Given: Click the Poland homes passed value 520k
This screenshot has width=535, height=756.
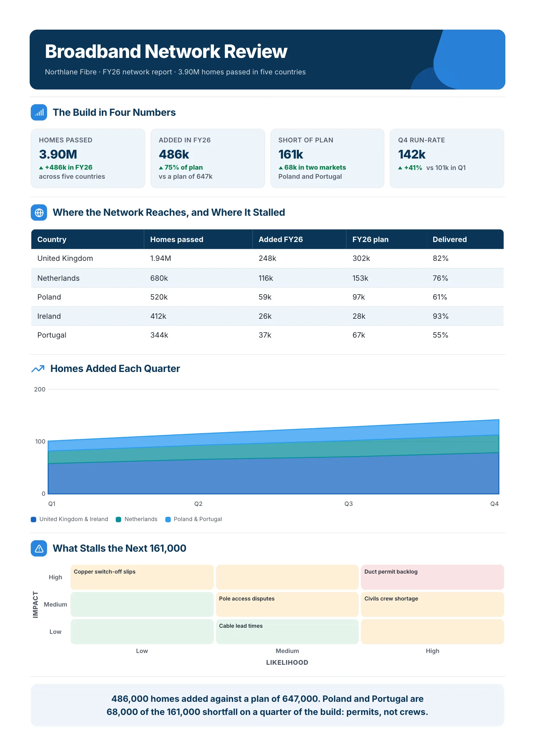Looking at the screenshot, I should tap(159, 297).
